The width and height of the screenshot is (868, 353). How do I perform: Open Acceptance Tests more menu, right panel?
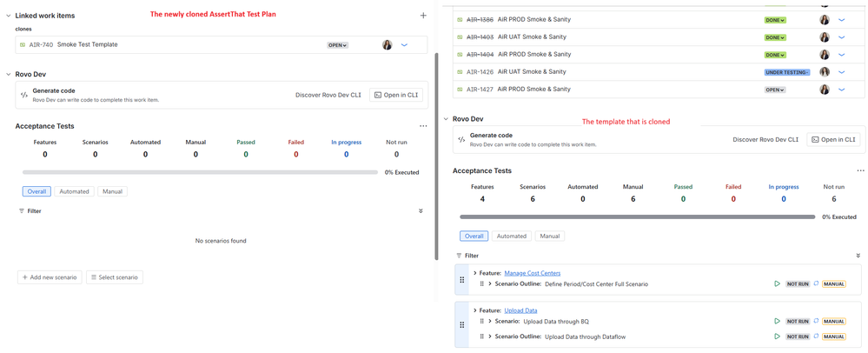860,170
